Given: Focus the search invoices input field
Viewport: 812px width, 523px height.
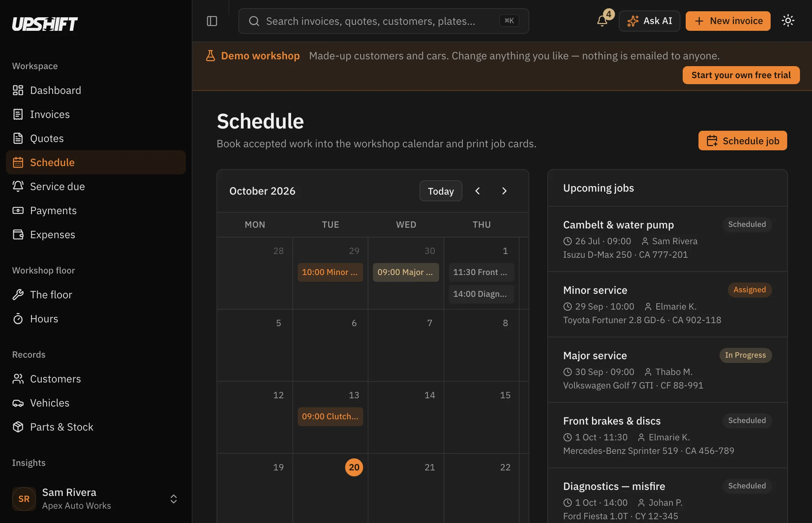Looking at the screenshot, I should (384, 21).
